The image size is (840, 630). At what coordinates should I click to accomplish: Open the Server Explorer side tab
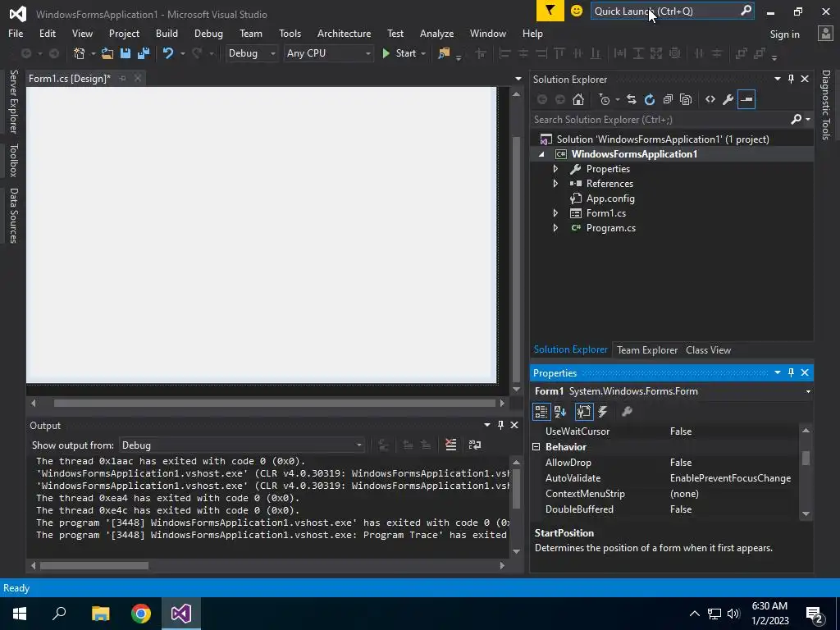pos(13,101)
